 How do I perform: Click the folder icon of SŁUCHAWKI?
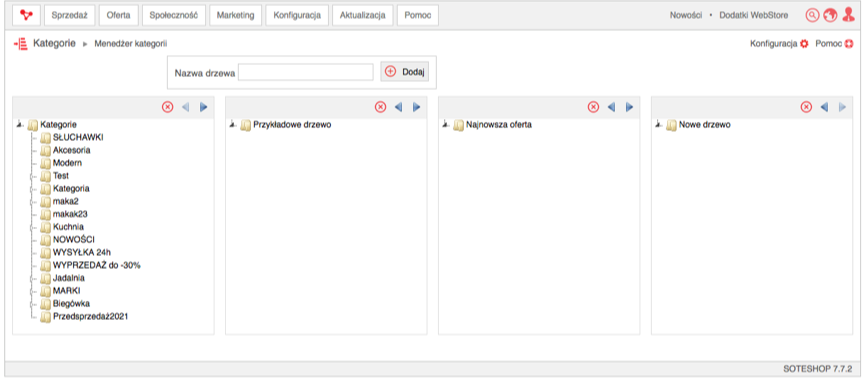(45, 138)
